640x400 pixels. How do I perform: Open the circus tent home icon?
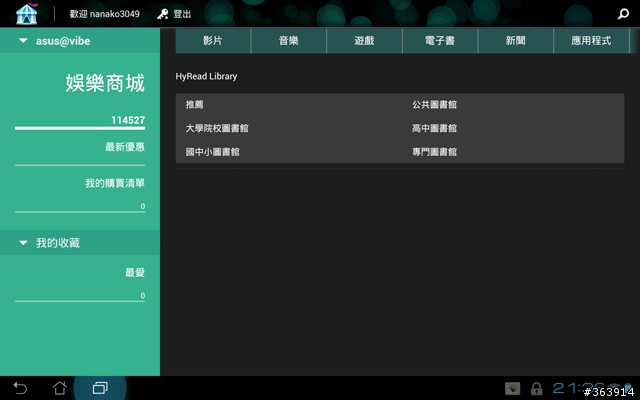click(x=27, y=14)
